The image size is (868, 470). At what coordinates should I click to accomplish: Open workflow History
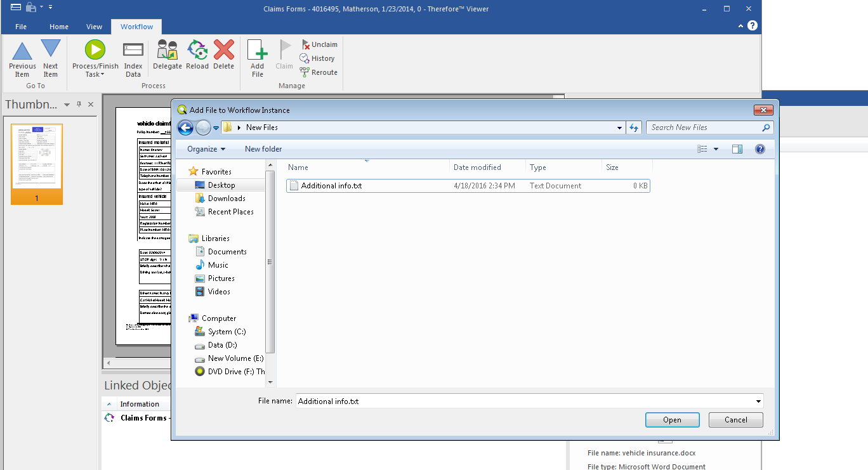317,58
